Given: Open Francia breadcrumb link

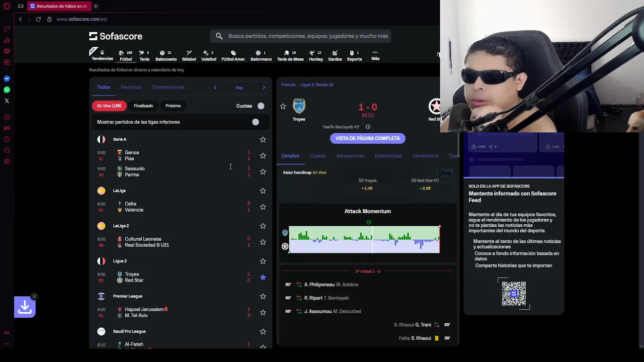Looking at the screenshot, I should click(288, 84).
